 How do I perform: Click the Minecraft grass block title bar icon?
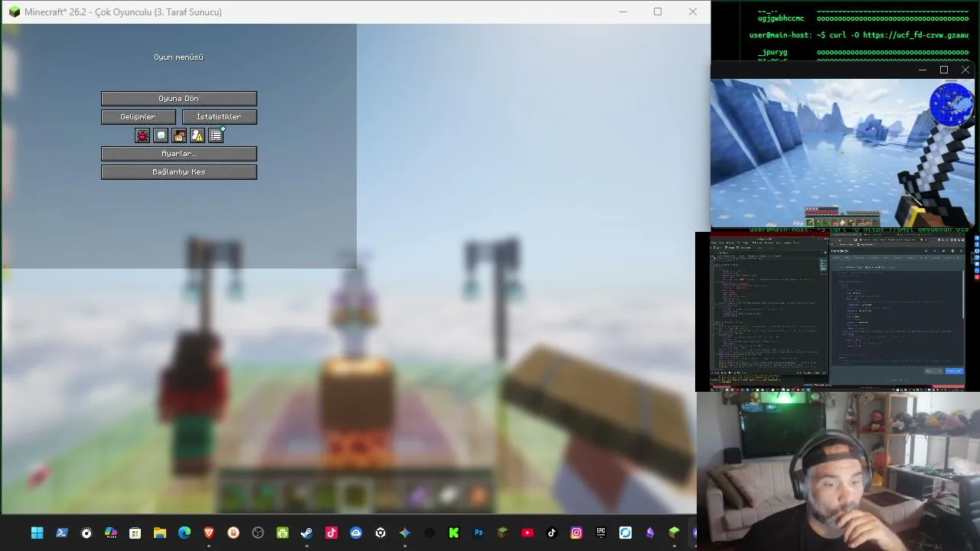pos(14,12)
